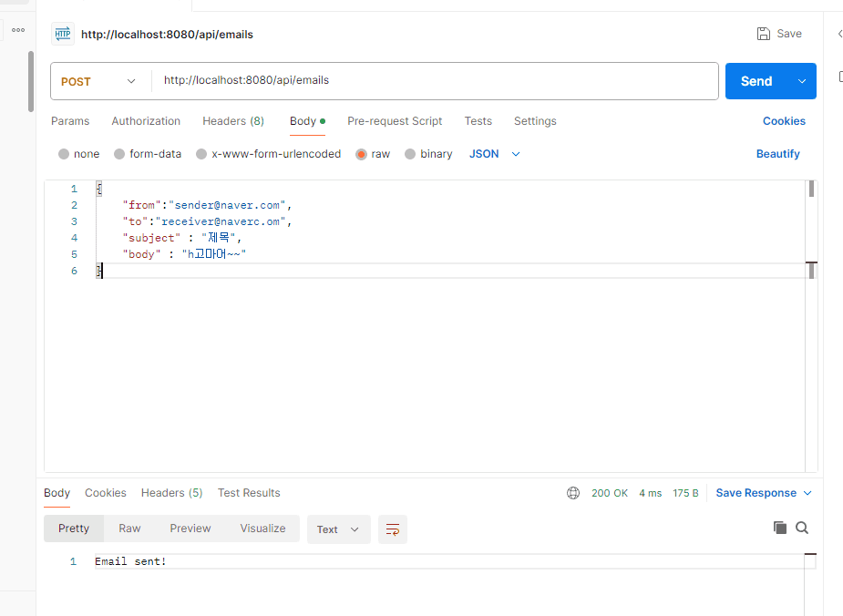Click the request URL input field
The height and width of the screenshot is (616, 843).
(x=433, y=81)
